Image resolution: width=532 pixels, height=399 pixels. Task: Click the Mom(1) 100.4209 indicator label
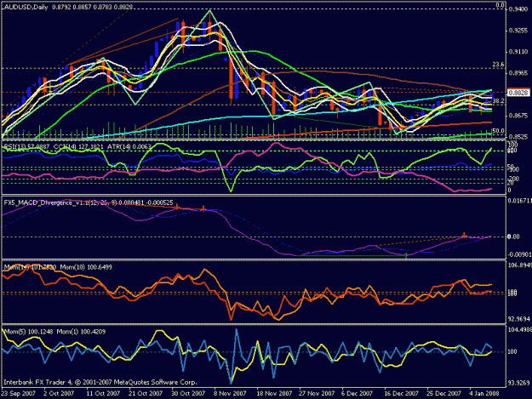(x=81, y=332)
